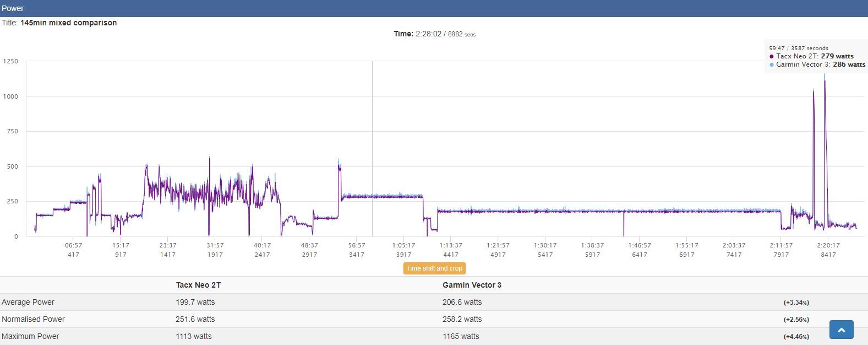Click the 1165 watts Garmin maximum value
The width and height of the screenshot is (868, 345).
coord(461,336)
